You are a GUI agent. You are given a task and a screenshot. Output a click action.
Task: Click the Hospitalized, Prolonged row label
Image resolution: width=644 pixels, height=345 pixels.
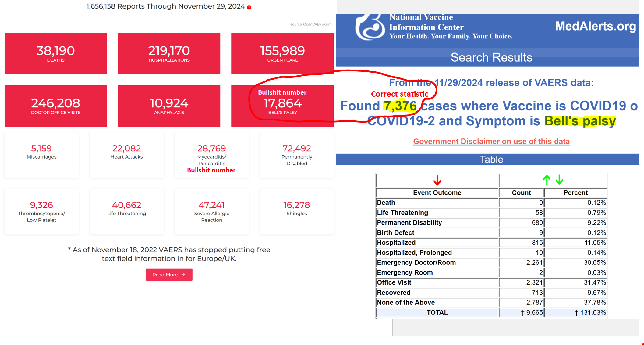[414, 253]
